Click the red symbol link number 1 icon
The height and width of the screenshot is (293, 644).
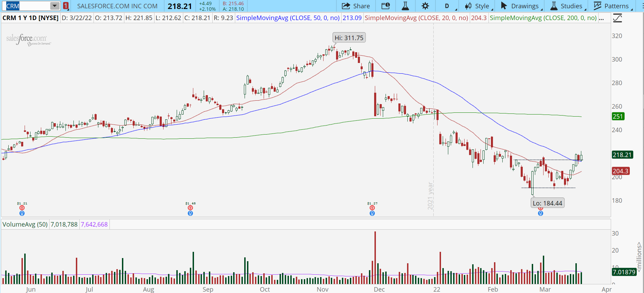click(x=66, y=6)
